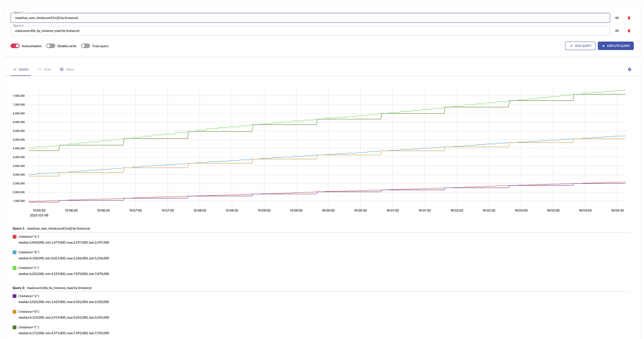
Task: Open graph settings gear icon
Action: (x=629, y=69)
